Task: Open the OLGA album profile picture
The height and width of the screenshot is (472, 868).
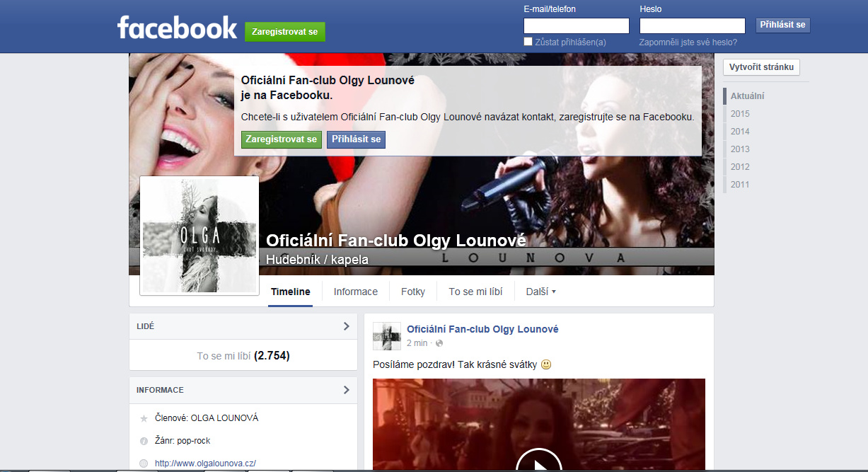Action: point(199,236)
